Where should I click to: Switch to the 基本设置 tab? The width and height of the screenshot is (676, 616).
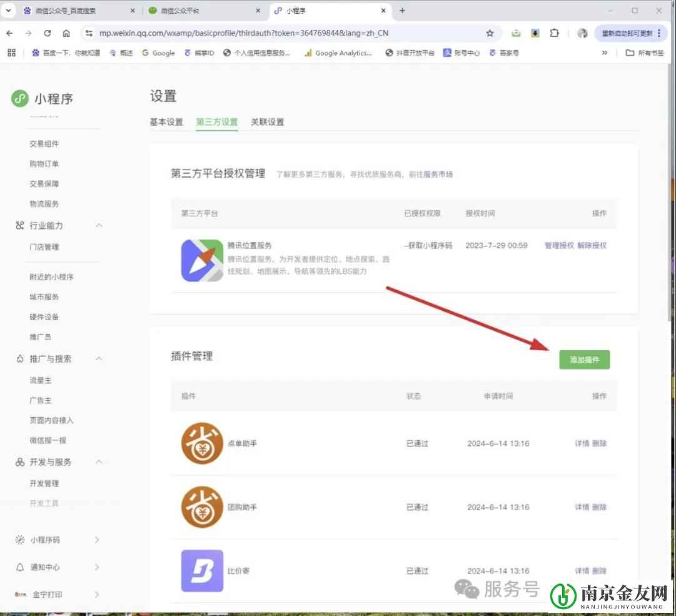pos(166,123)
